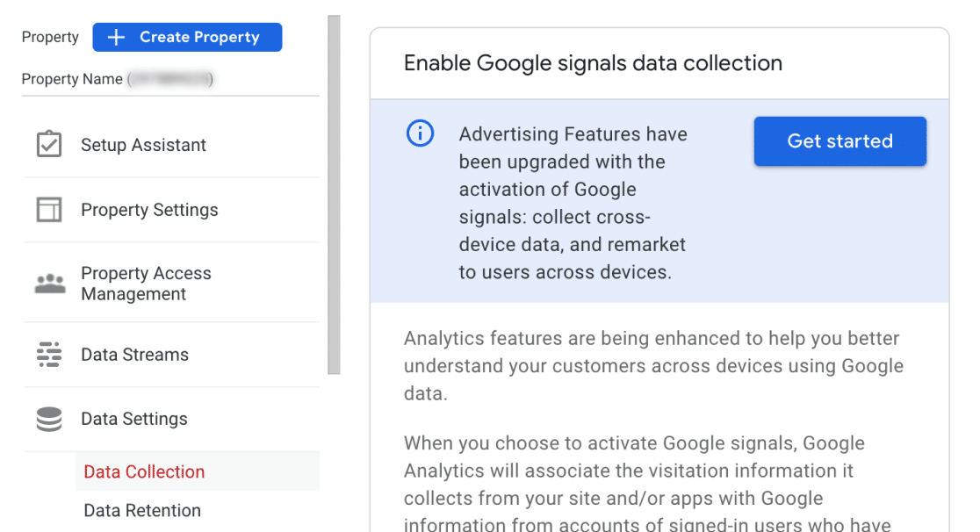This screenshot has height=532, width=980.
Task: Click the Enable Google signals data collection heading
Action: tap(593, 63)
